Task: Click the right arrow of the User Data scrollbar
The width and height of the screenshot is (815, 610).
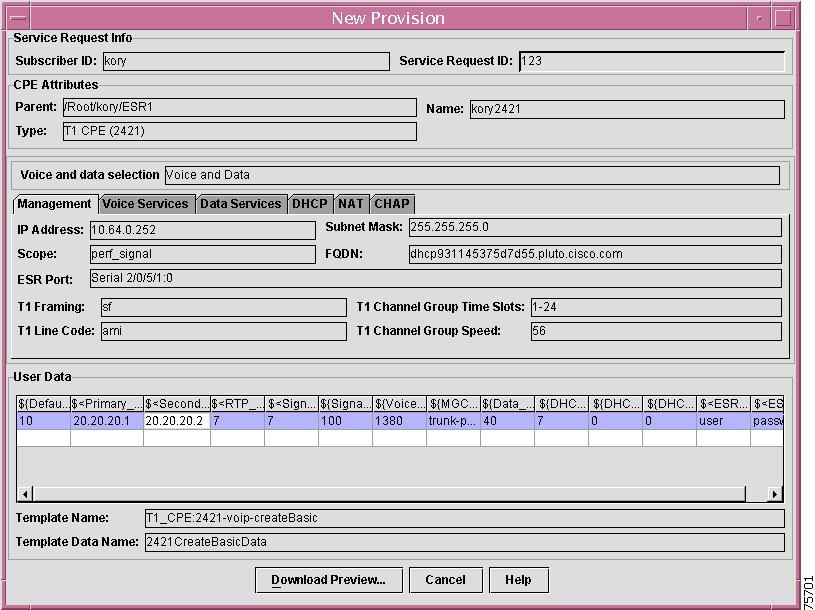Action: 773,494
